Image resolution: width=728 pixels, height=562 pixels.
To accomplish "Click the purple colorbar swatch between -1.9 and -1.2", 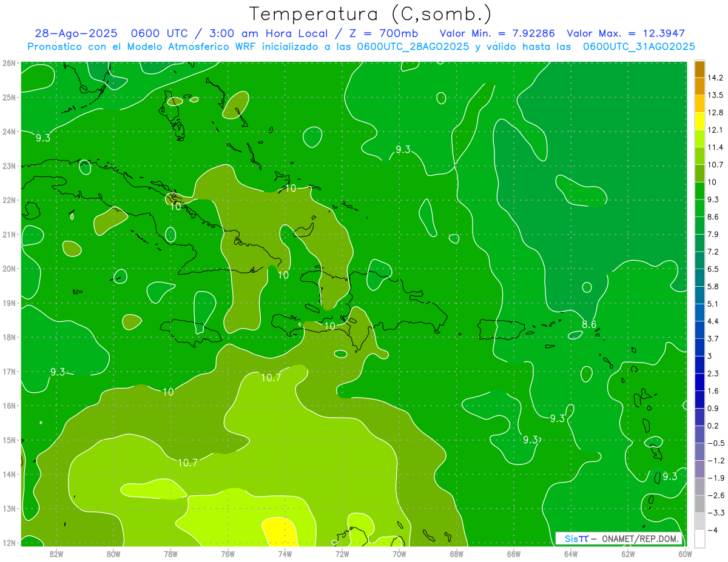I will point(699,469).
